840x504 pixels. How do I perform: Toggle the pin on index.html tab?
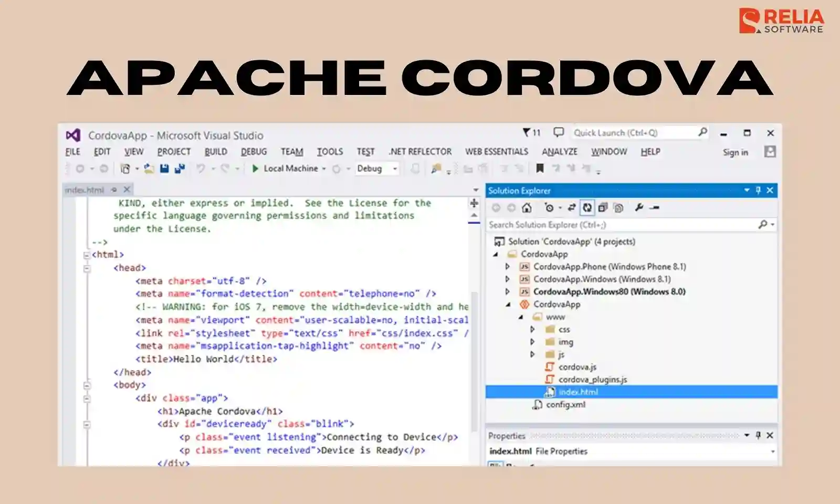pos(114,190)
